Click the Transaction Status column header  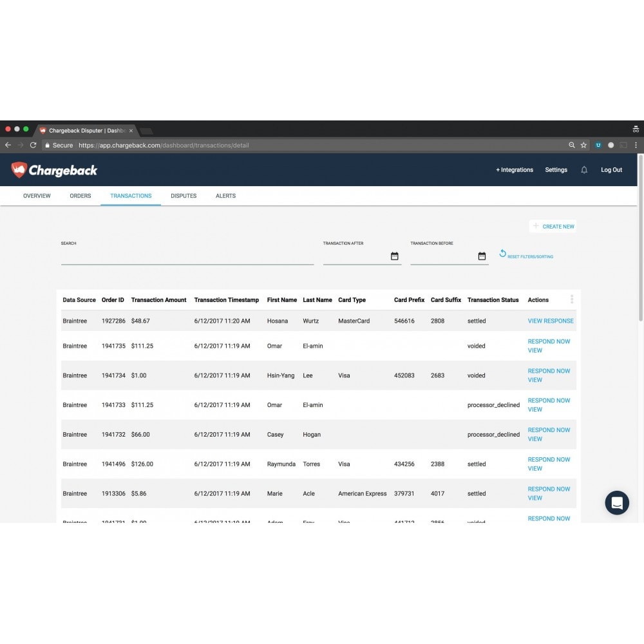(x=493, y=300)
